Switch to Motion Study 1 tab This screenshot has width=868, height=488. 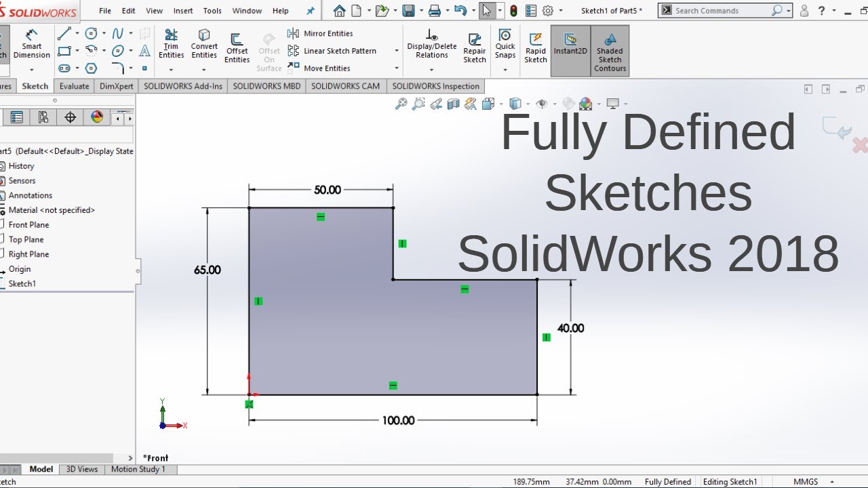pyautogui.click(x=138, y=469)
